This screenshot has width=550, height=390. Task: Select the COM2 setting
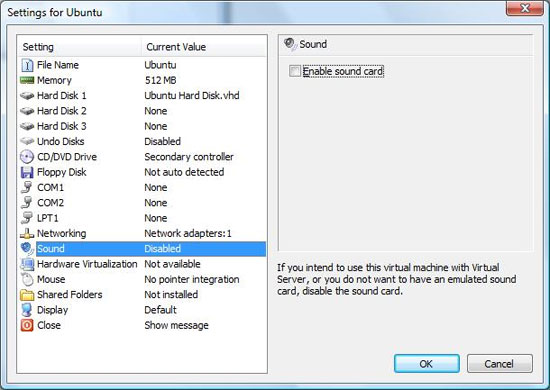point(51,203)
